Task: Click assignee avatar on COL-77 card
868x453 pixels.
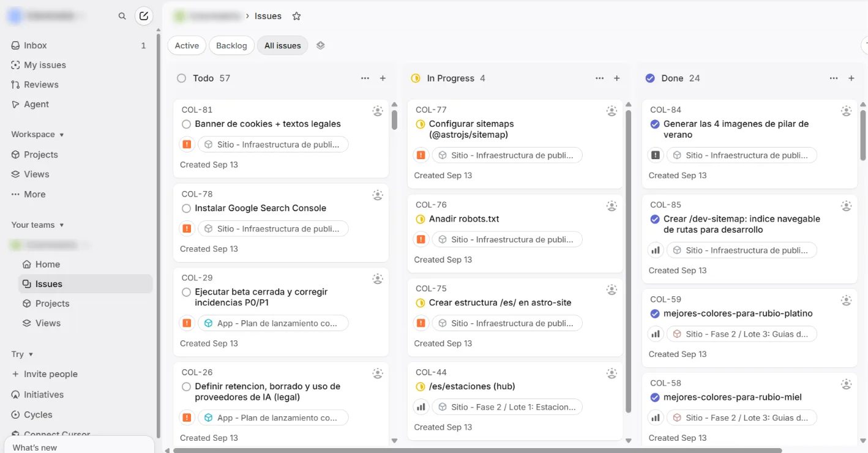Action: (x=612, y=111)
